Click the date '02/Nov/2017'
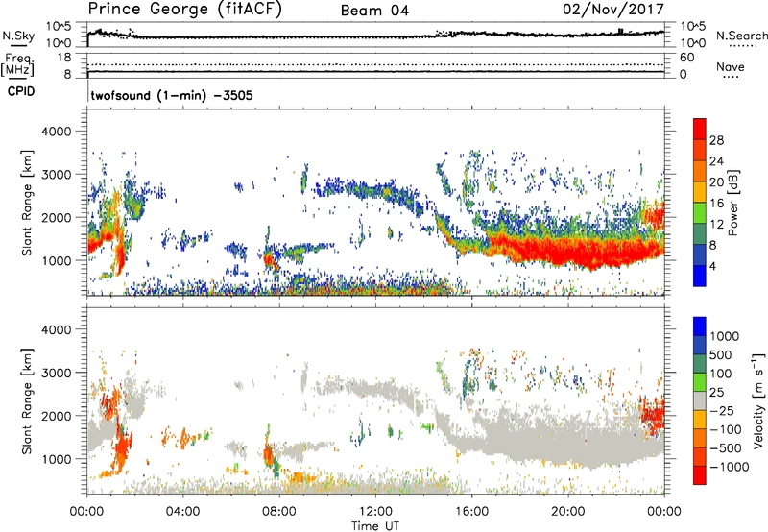 613,10
